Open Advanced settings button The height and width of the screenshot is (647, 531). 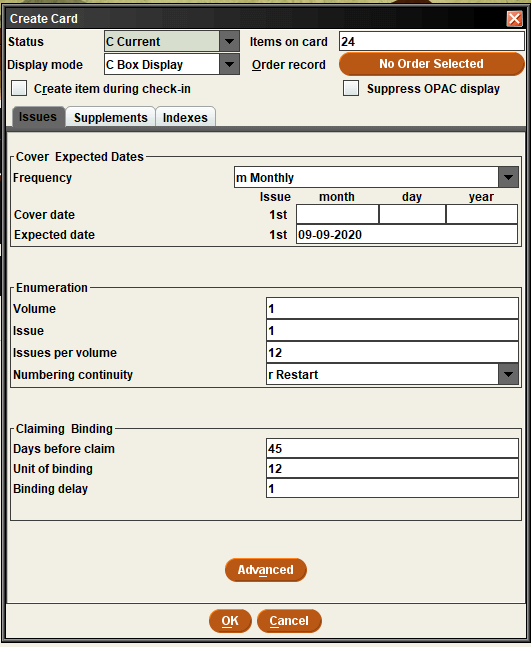pyautogui.click(x=266, y=570)
